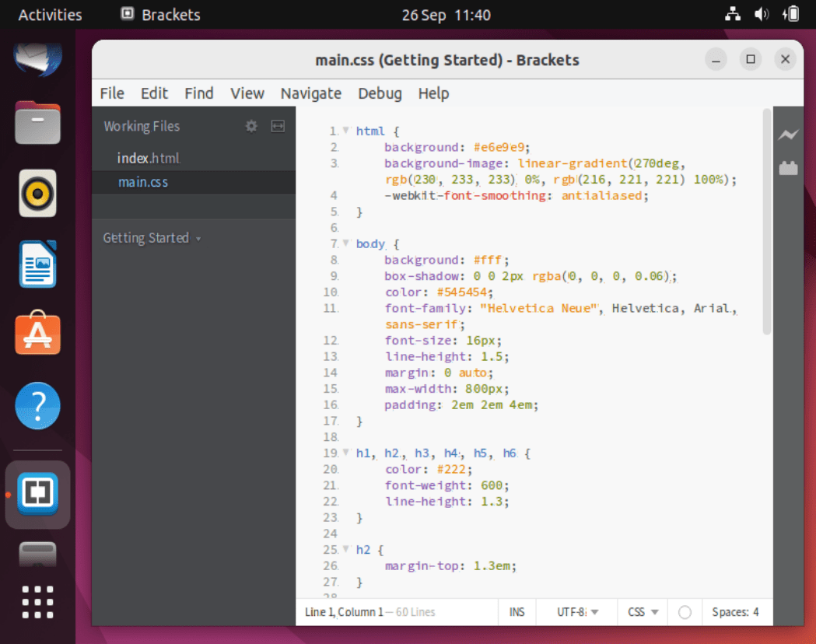
Task: Collapse the html rule fold triangle on line 1
Action: pos(345,131)
